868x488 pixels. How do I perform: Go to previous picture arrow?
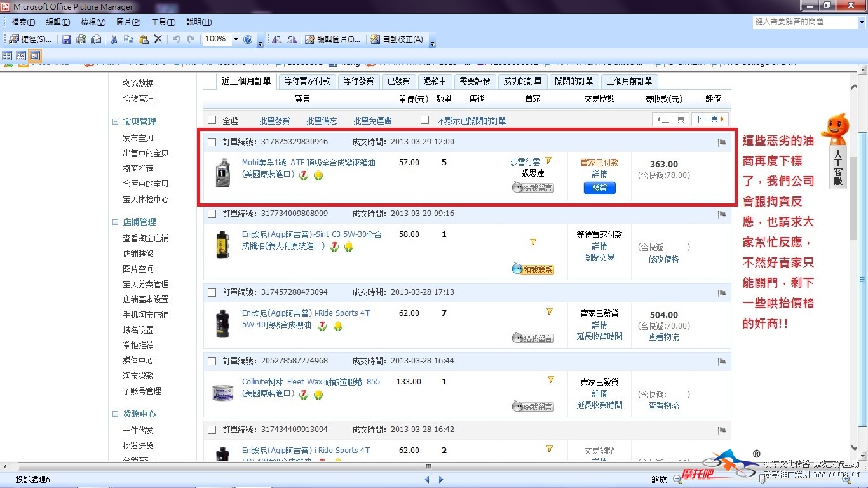coord(427,480)
